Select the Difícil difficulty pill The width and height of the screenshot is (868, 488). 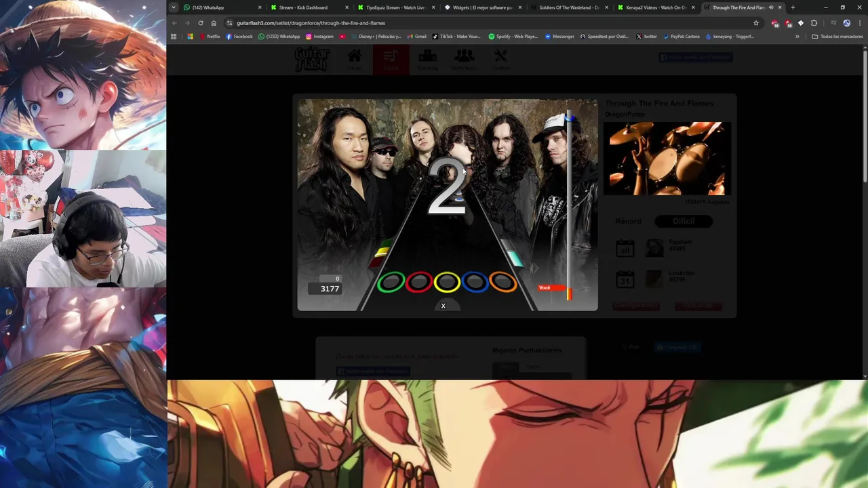(684, 221)
